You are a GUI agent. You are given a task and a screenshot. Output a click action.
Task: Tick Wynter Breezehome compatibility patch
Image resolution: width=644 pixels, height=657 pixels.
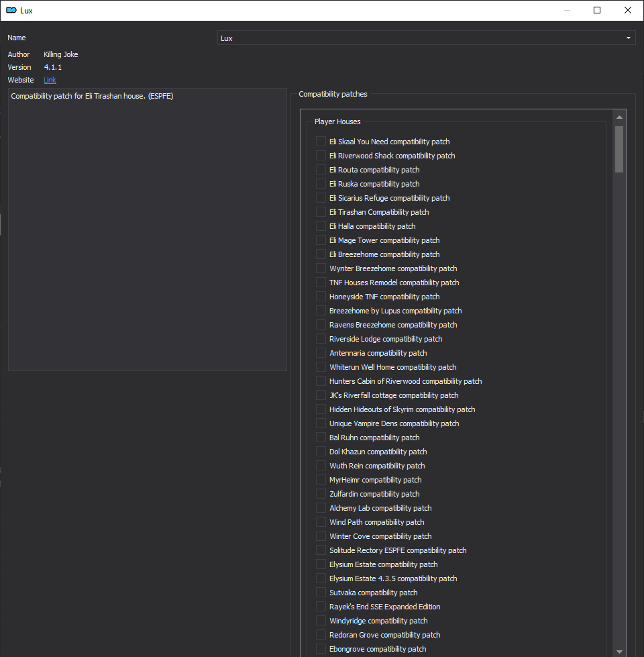[321, 268]
